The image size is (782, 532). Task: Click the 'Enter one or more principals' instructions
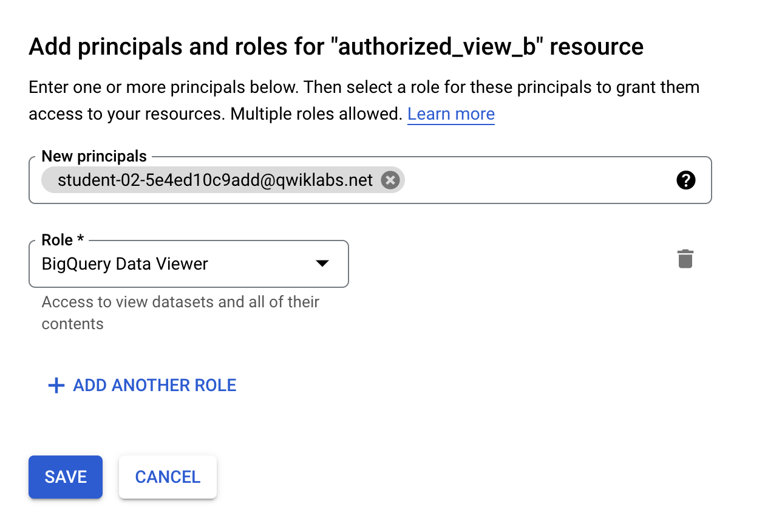click(x=364, y=101)
